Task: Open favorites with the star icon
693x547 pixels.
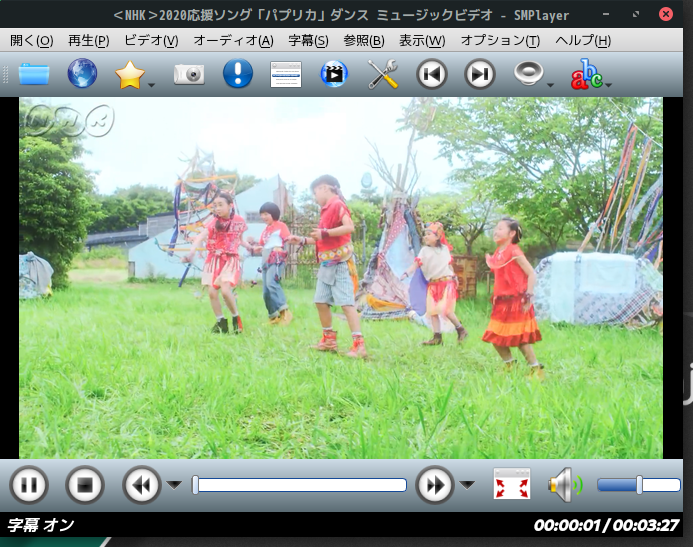Action: [129, 75]
